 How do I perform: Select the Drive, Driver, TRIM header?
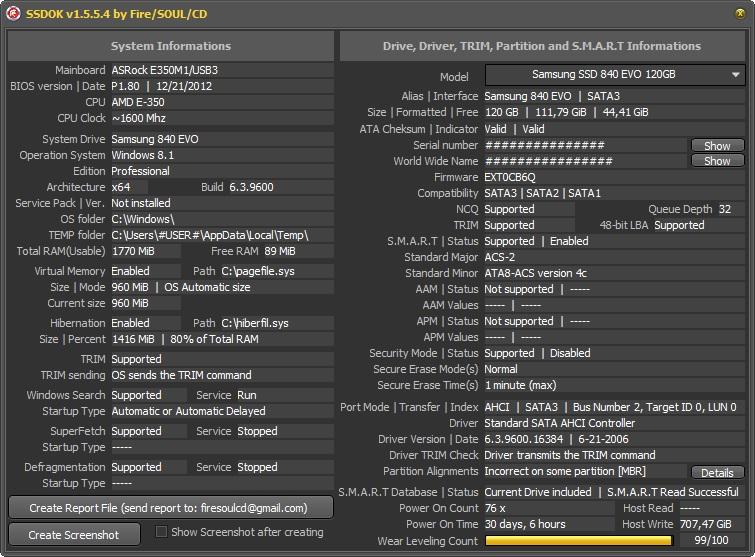[x=542, y=46]
